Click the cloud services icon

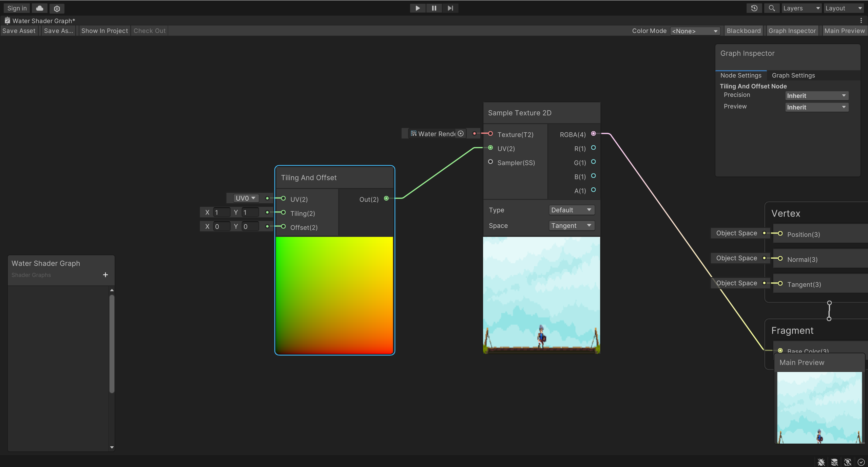(40, 8)
